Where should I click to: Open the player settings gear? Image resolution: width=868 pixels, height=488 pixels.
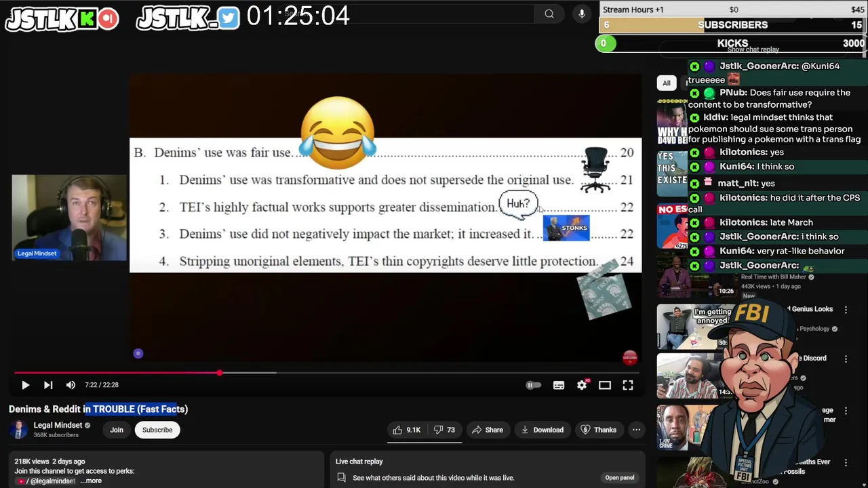tap(582, 385)
